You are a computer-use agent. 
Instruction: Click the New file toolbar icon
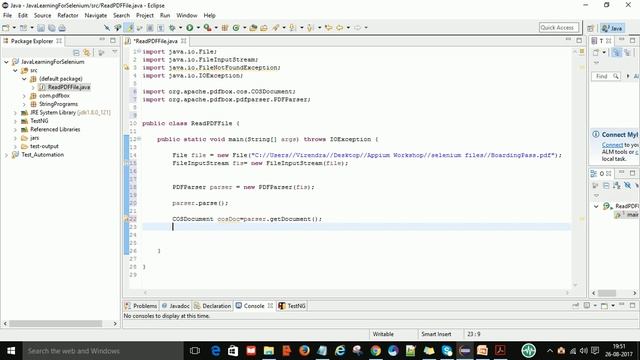(x=6, y=28)
